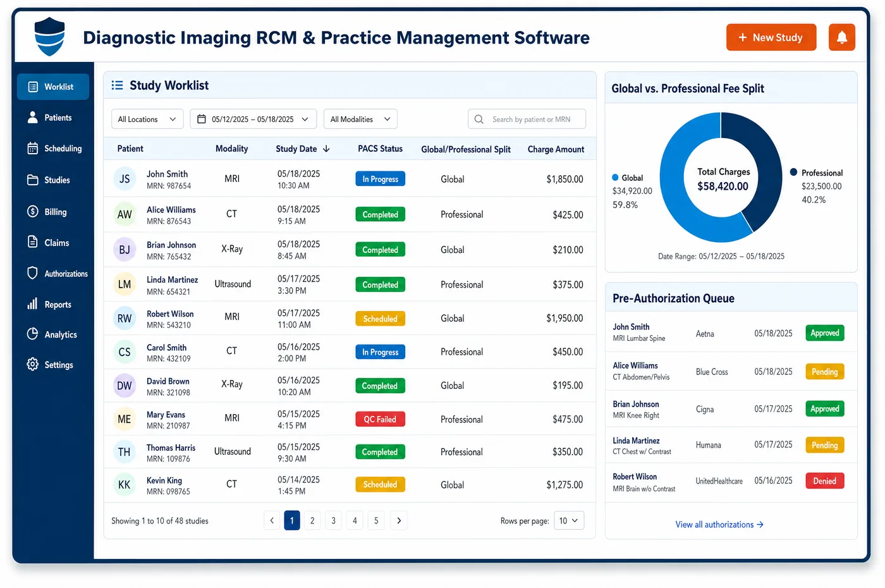The image size is (885, 588).
Task: Click the notification bell icon
Action: 841,37
